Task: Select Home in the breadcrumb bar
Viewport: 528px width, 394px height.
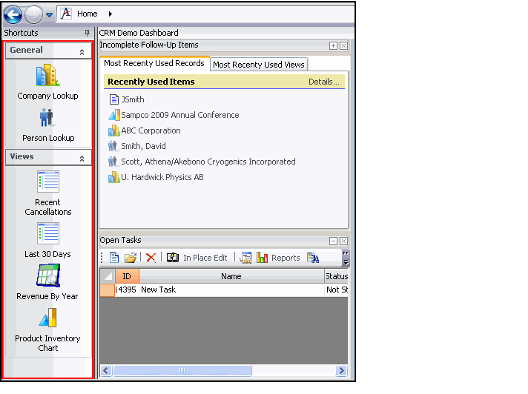Action: (x=87, y=14)
